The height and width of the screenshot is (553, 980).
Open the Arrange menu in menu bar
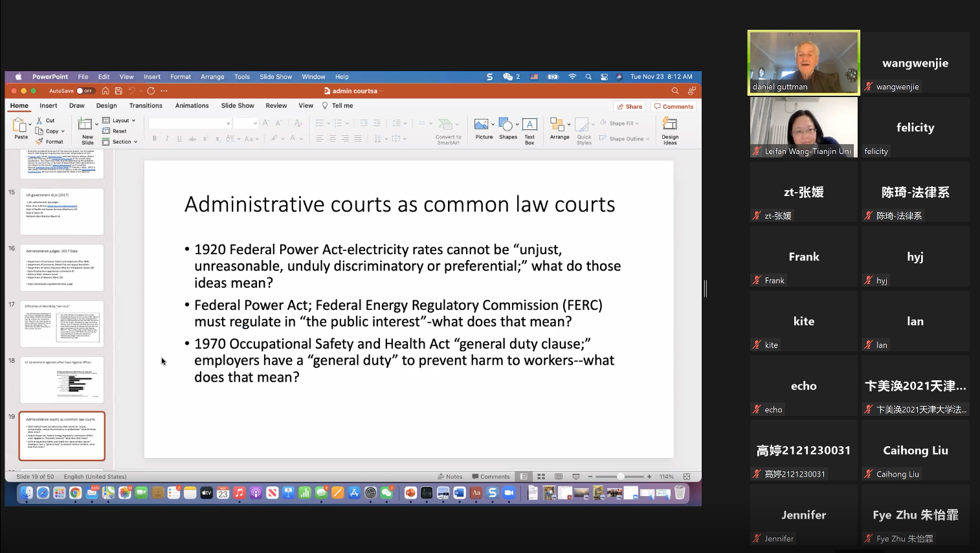tap(212, 76)
